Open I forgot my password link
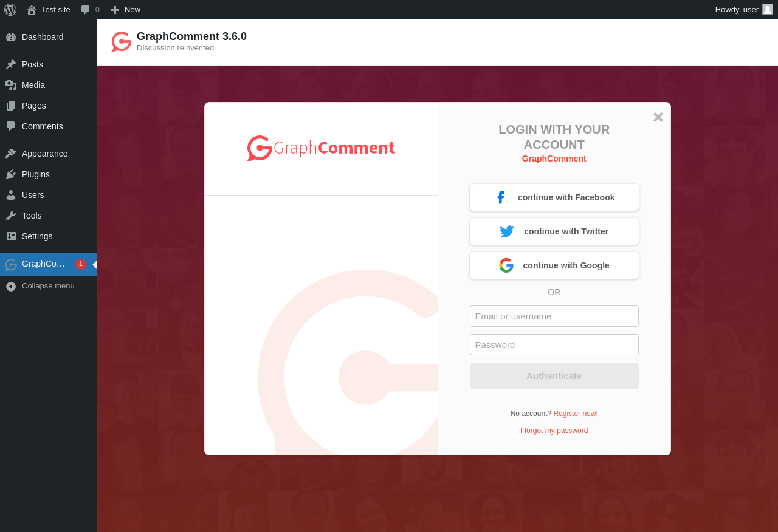Image resolution: width=778 pixels, height=532 pixels. (554, 431)
